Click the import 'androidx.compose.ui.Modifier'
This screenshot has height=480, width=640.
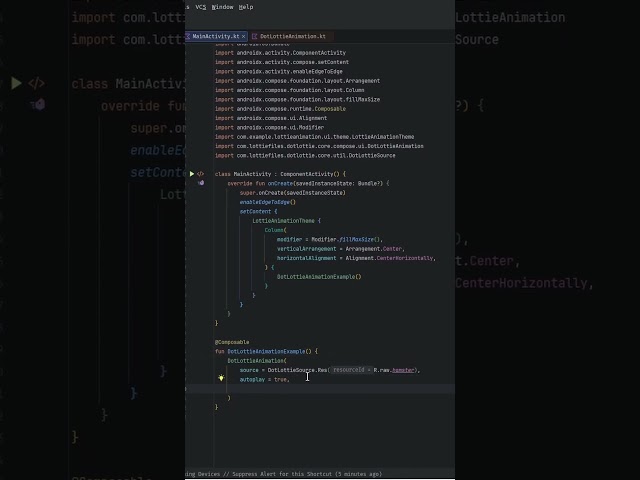(269, 127)
